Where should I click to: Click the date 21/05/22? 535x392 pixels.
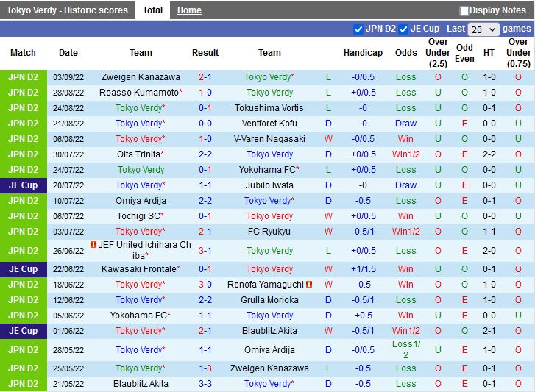point(68,384)
